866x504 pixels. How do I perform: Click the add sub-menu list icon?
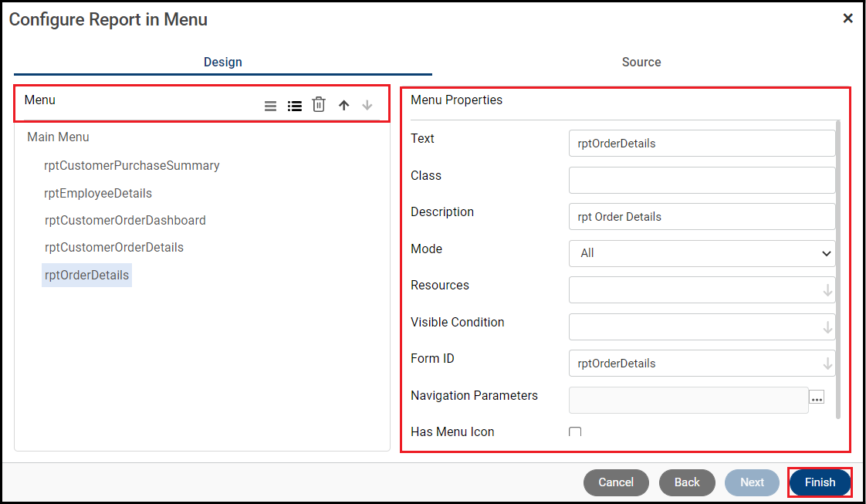click(294, 106)
